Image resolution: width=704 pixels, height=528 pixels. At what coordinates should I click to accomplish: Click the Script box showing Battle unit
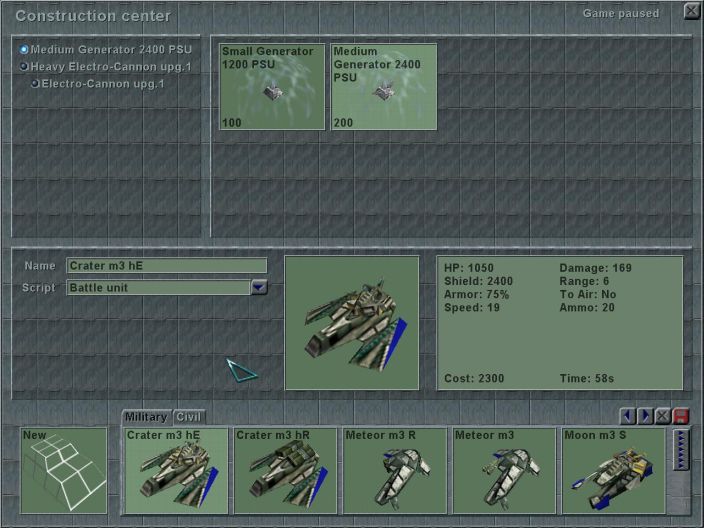pos(158,287)
